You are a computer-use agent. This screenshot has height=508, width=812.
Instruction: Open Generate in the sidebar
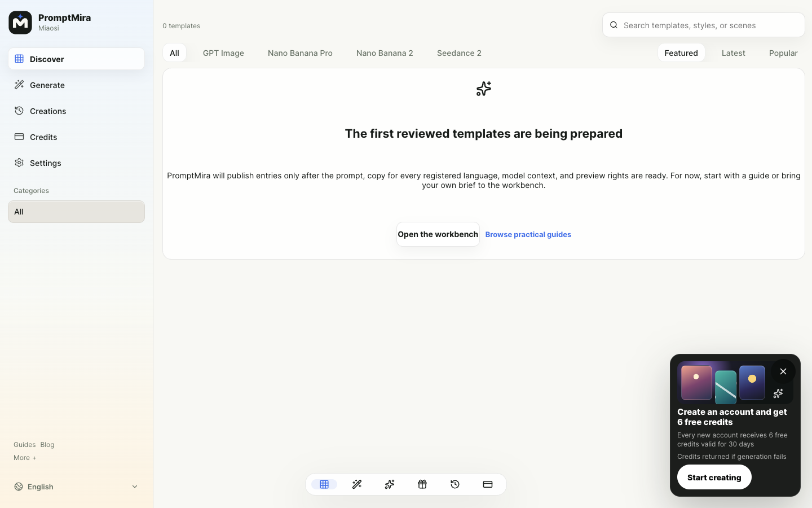click(76, 85)
